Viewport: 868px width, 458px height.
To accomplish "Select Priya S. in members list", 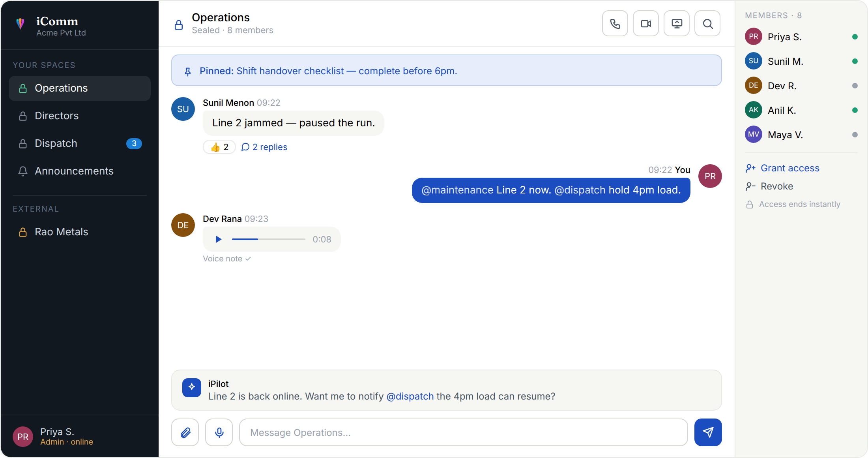I will coord(801,37).
